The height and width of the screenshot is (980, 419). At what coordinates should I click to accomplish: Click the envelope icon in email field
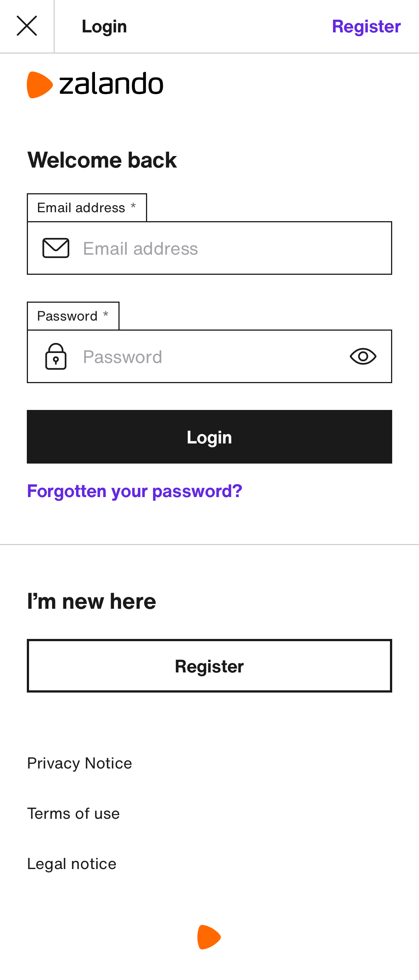point(55,248)
